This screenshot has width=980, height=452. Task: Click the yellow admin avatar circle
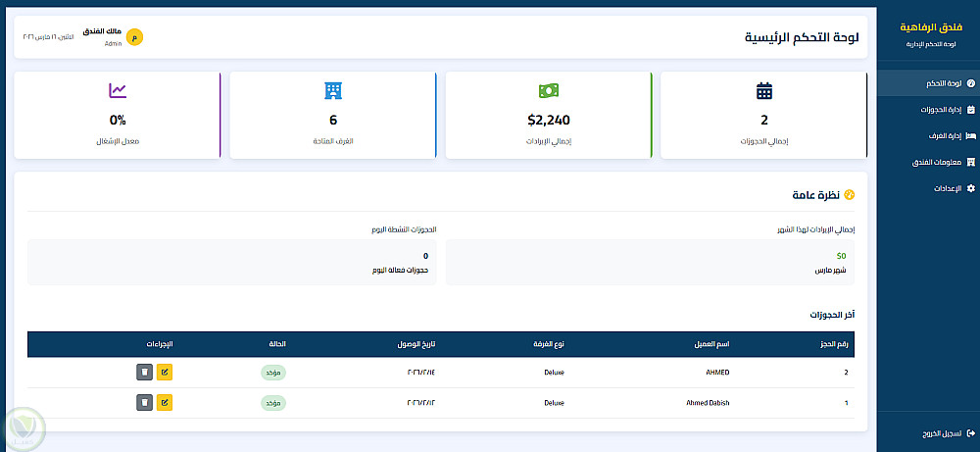pyautogui.click(x=135, y=37)
